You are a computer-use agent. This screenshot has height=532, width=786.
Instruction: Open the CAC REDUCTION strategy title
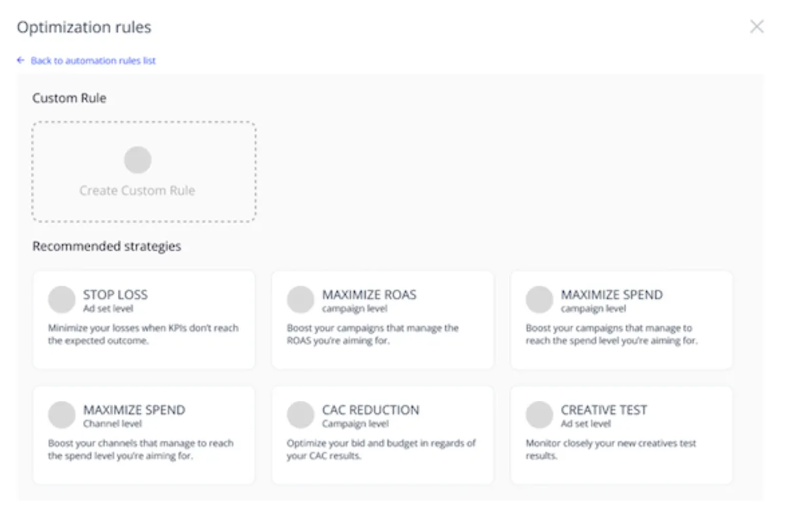coord(370,410)
